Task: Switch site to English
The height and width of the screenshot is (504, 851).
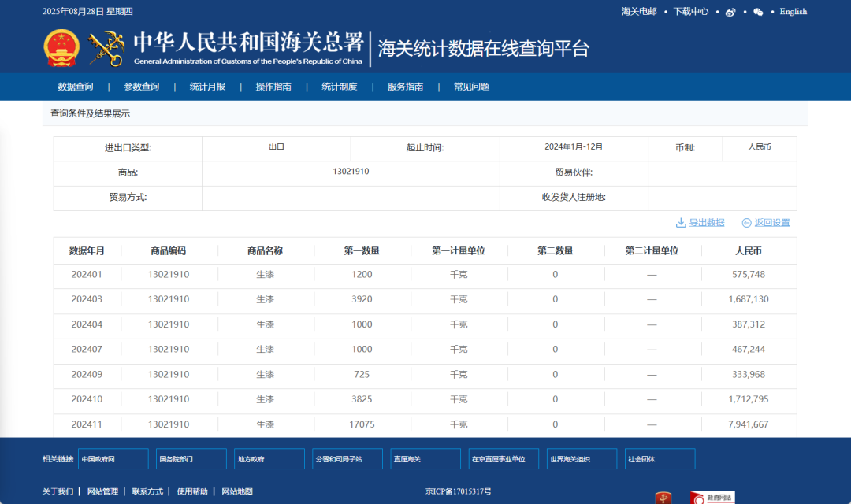Action: pos(793,11)
